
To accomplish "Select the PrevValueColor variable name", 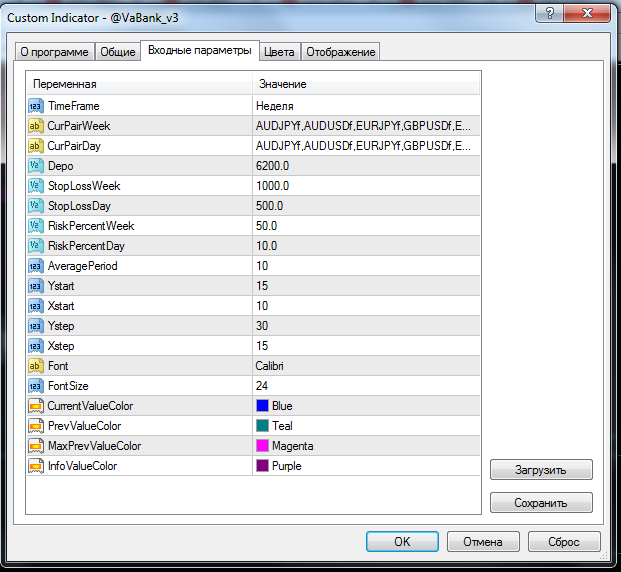I will pos(84,426).
